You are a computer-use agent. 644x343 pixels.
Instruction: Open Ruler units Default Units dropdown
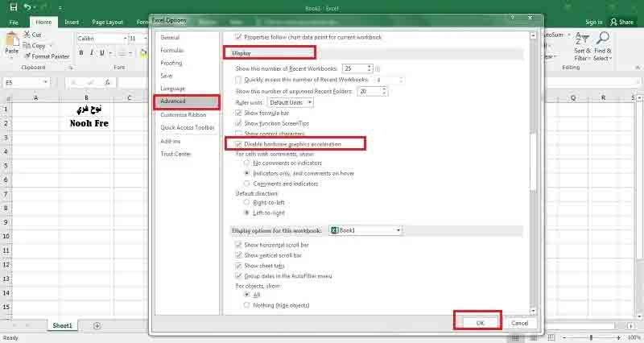291,102
